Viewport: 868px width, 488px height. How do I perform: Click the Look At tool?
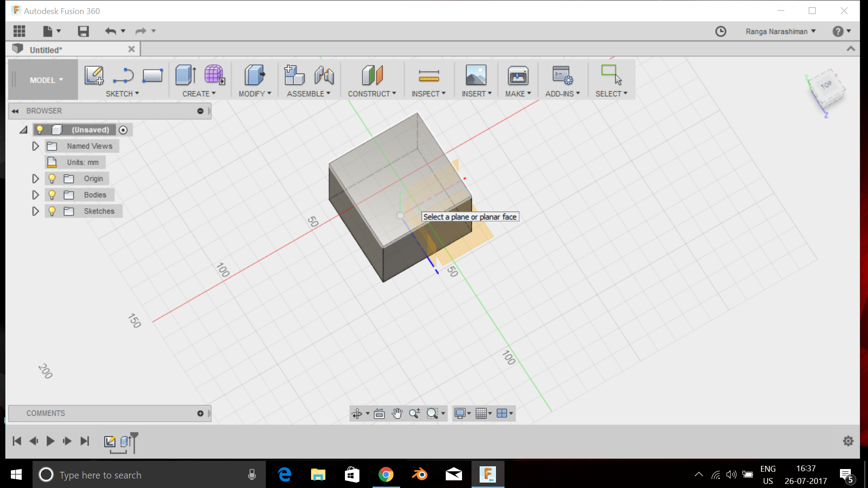tap(379, 413)
